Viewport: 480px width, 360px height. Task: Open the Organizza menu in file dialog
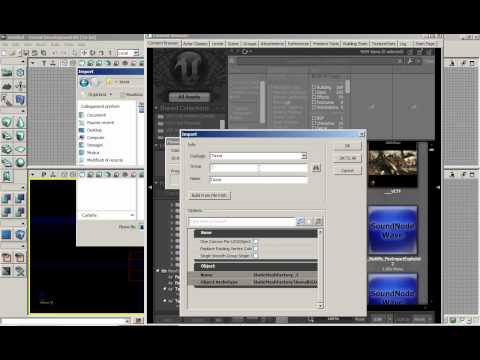[99, 94]
